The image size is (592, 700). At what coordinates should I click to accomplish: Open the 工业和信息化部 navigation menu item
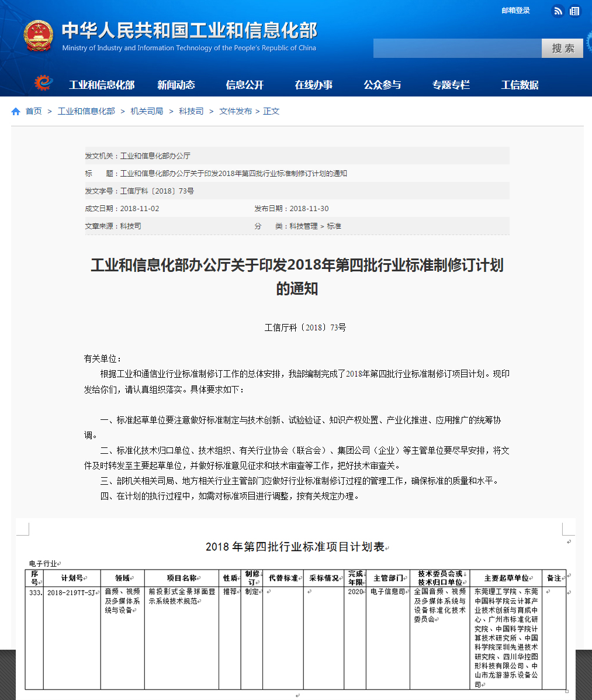click(102, 85)
